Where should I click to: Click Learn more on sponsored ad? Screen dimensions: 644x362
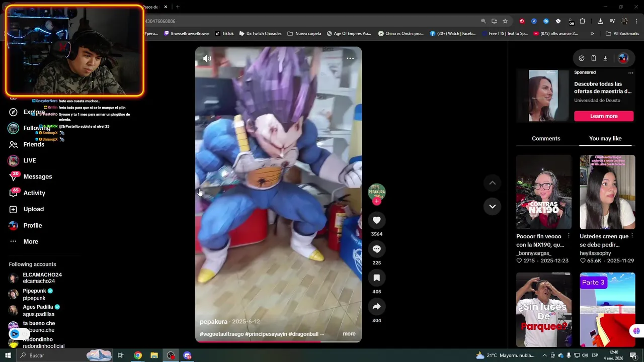604,116
